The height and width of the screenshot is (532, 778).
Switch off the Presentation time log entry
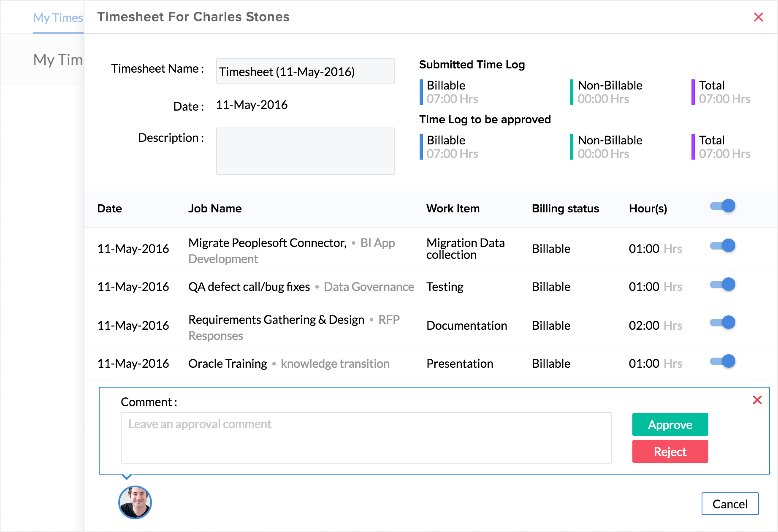(723, 361)
